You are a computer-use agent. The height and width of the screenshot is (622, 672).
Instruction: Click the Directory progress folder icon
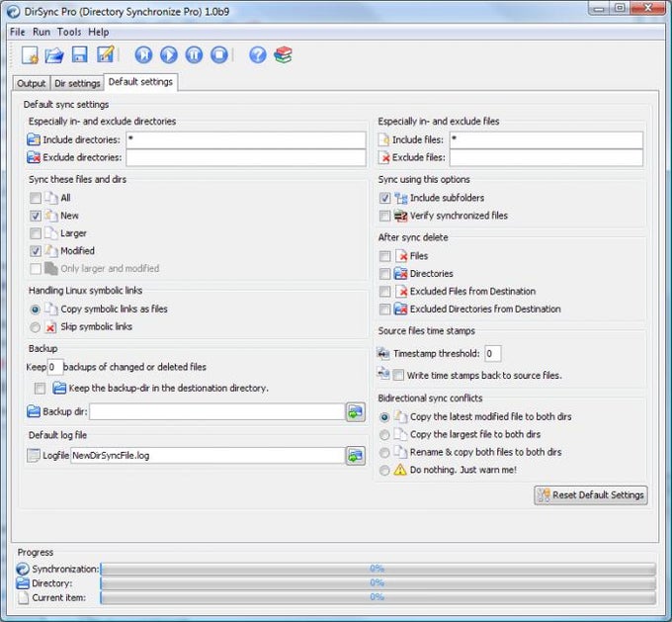[x=23, y=583]
